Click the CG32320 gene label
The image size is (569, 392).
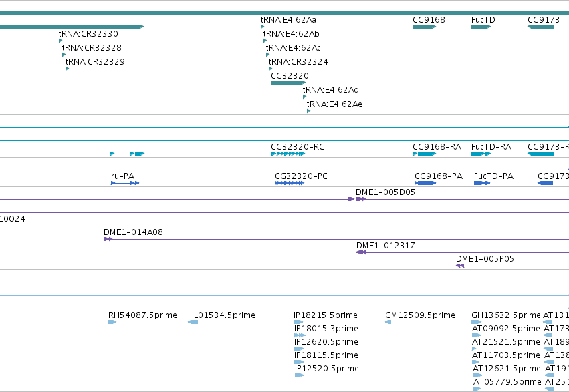tap(290, 76)
